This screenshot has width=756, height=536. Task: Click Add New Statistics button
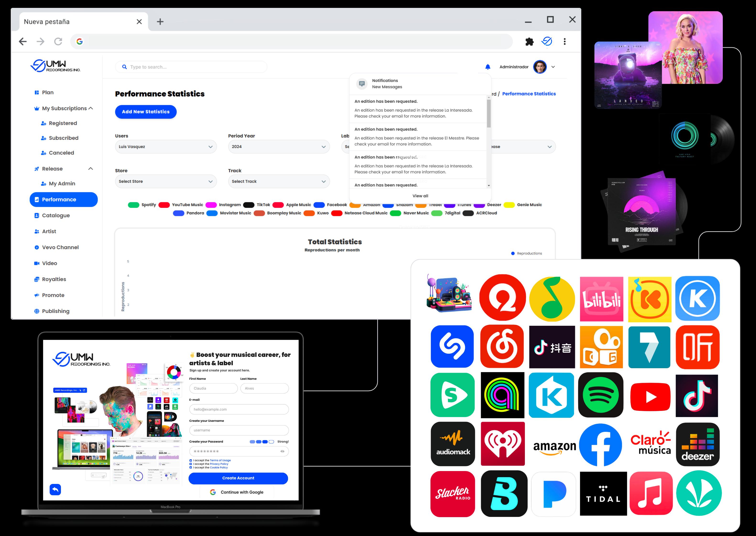tap(146, 112)
